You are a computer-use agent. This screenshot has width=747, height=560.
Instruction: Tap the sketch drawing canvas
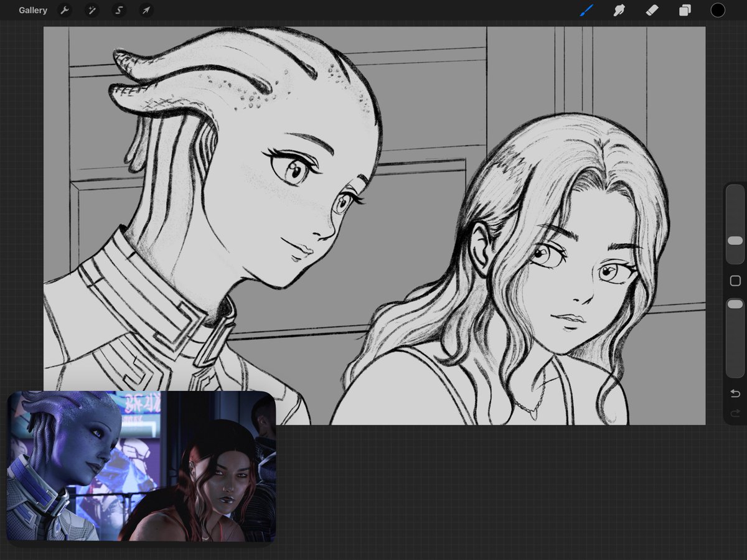click(x=374, y=225)
